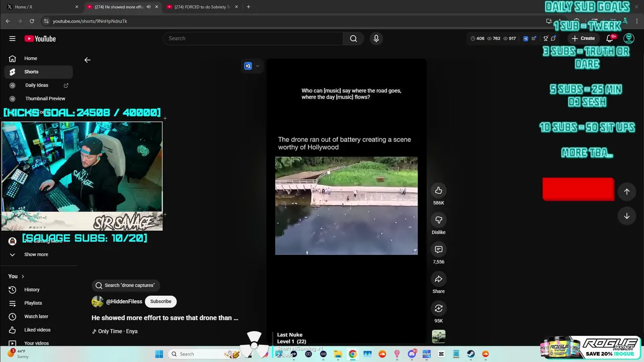Click the browser address bar URL

90,21
